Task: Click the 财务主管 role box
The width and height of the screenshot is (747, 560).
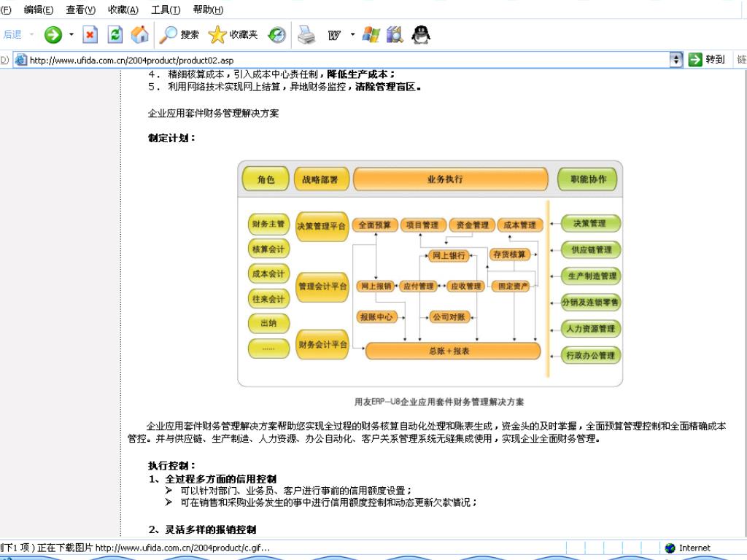Action: click(x=268, y=224)
